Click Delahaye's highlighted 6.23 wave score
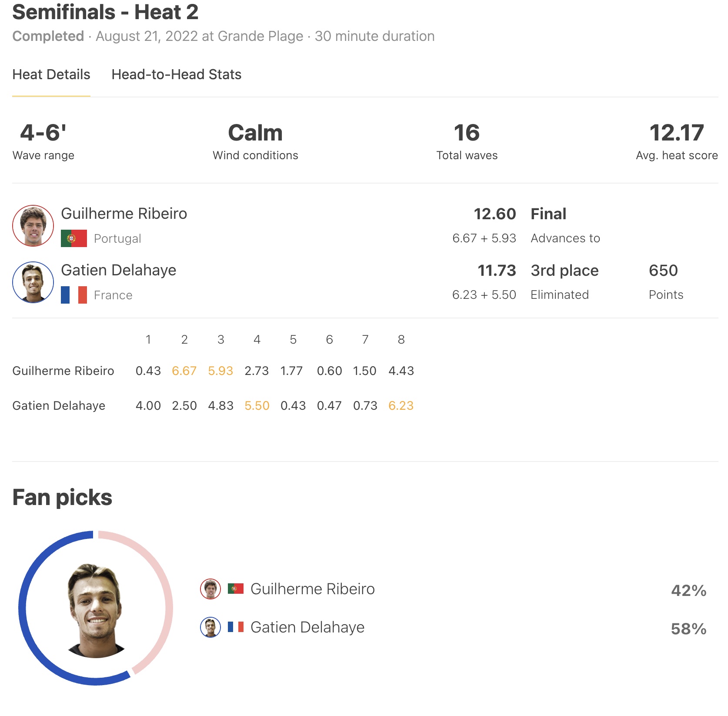This screenshot has height=716, width=728. tap(401, 406)
